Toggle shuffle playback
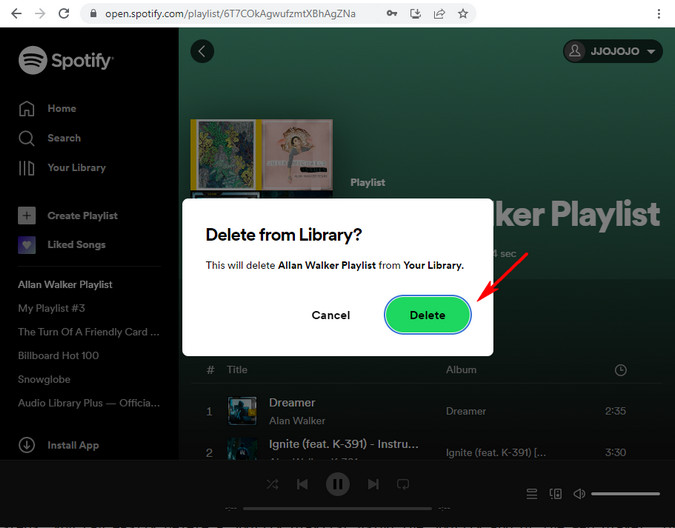Image resolution: width=675 pixels, height=528 pixels. (272, 485)
